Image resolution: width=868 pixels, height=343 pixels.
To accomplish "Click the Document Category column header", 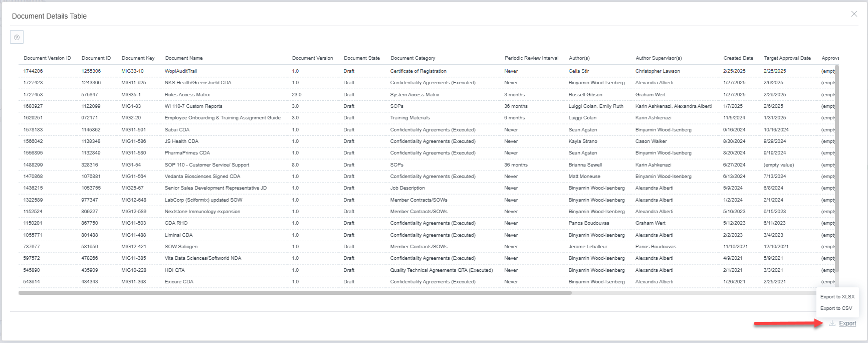I will pyautogui.click(x=413, y=58).
